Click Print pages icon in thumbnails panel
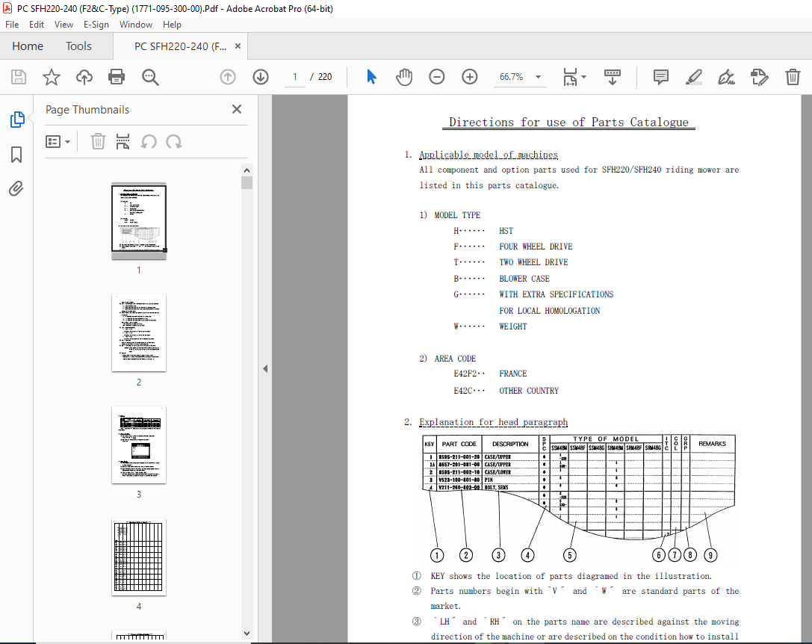Screen dimensions: 812x644 (123, 141)
